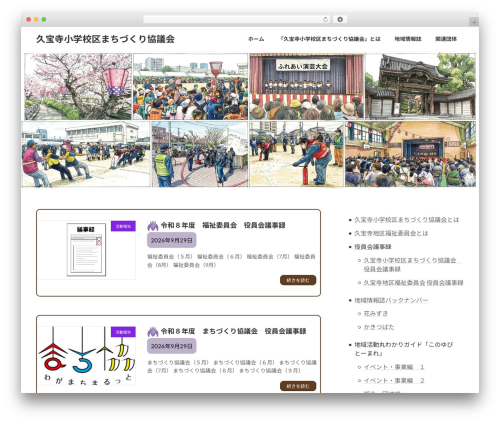The image size is (500, 423).
Task: Click excerpt text of 福祉委員会 post
Action: [x=231, y=261]
